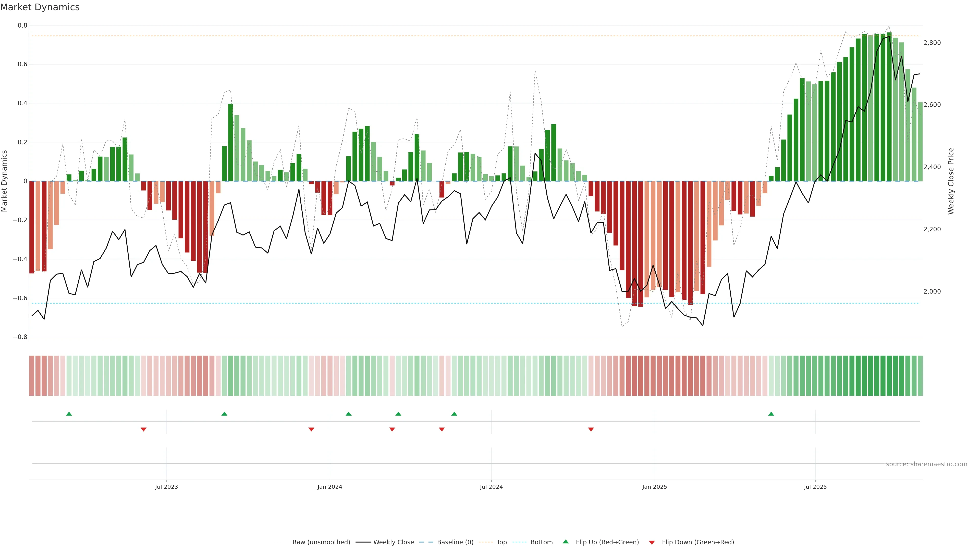Click the last red flip-down marker in late 2024

(591, 429)
